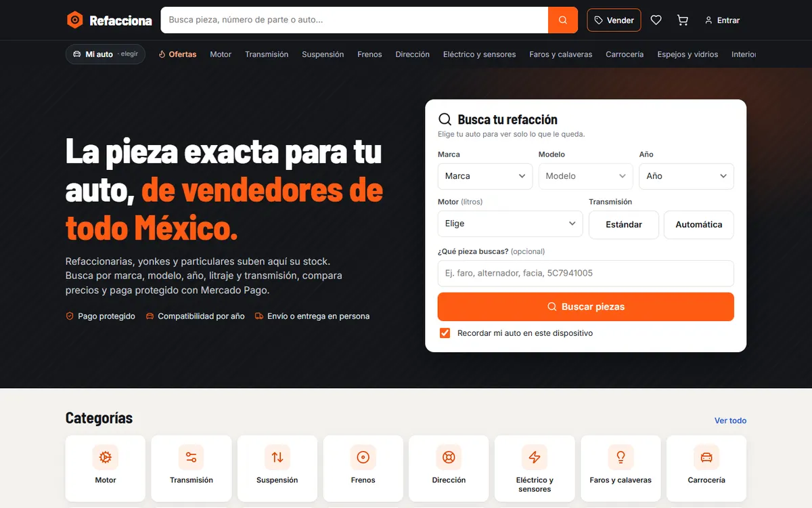Select Estándar transmission option
Image resolution: width=812 pixels, height=508 pixels.
[x=624, y=224]
